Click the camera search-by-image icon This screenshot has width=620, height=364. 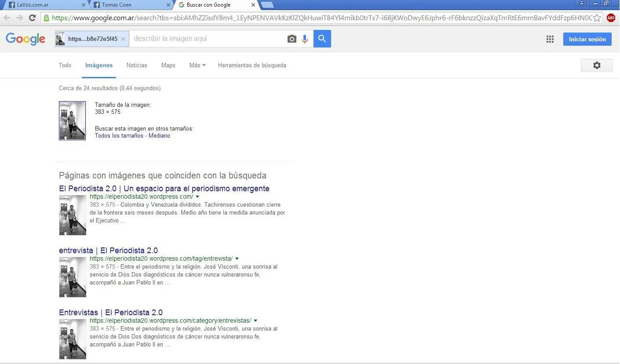pyautogui.click(x=292, y=39)
